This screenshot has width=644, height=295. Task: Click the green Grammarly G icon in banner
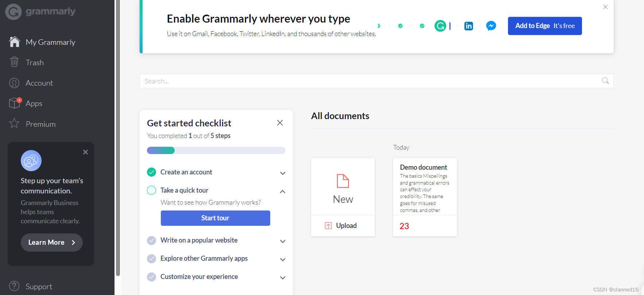441,26
